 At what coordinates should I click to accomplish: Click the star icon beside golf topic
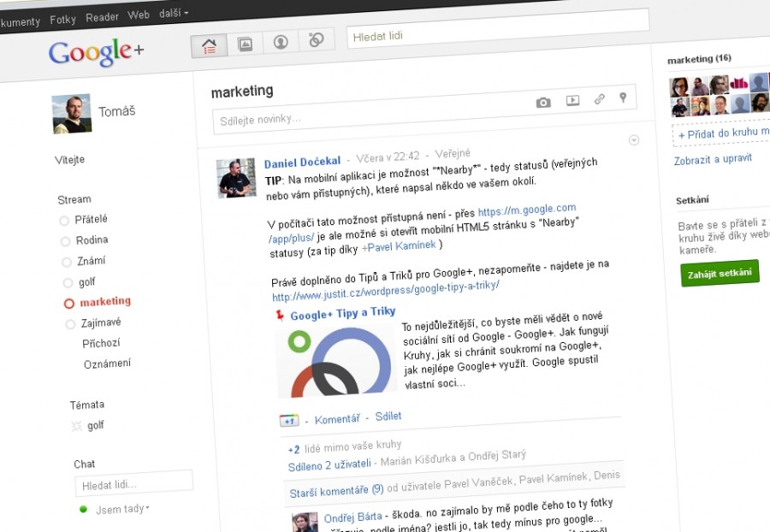(x=77, y=426)
